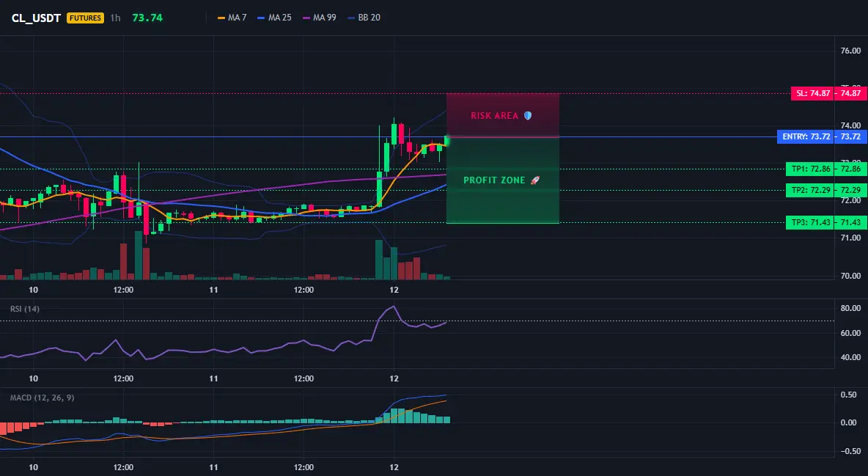
Task: Click the CL_USDT symbol name
Action: (36, 18)
